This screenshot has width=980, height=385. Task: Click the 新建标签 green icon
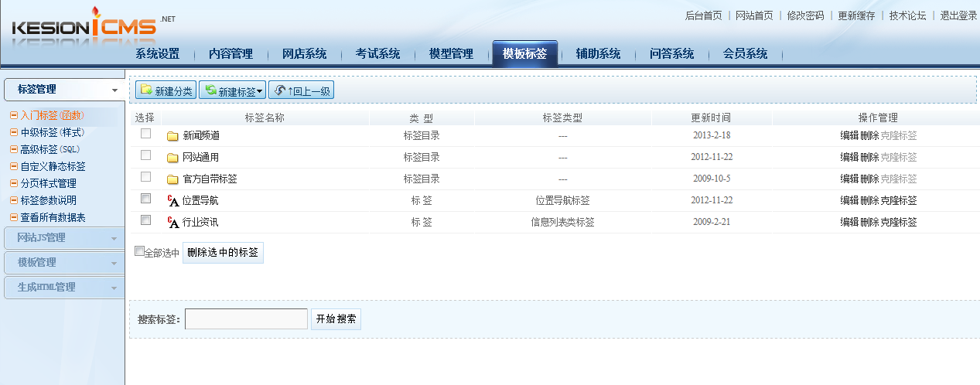210,90
